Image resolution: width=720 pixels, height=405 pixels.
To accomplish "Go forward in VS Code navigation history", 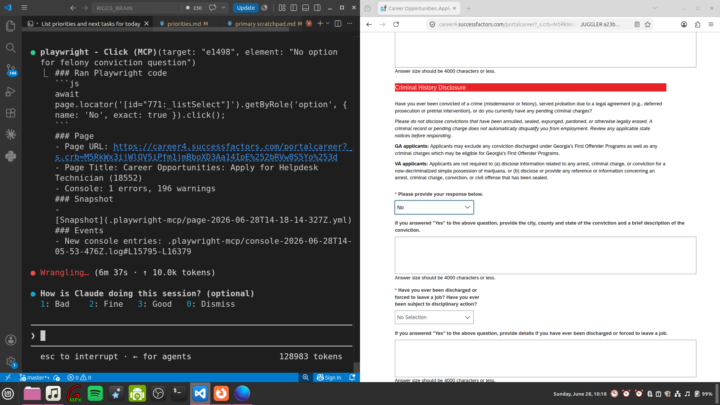I will [x=85, y=8].
